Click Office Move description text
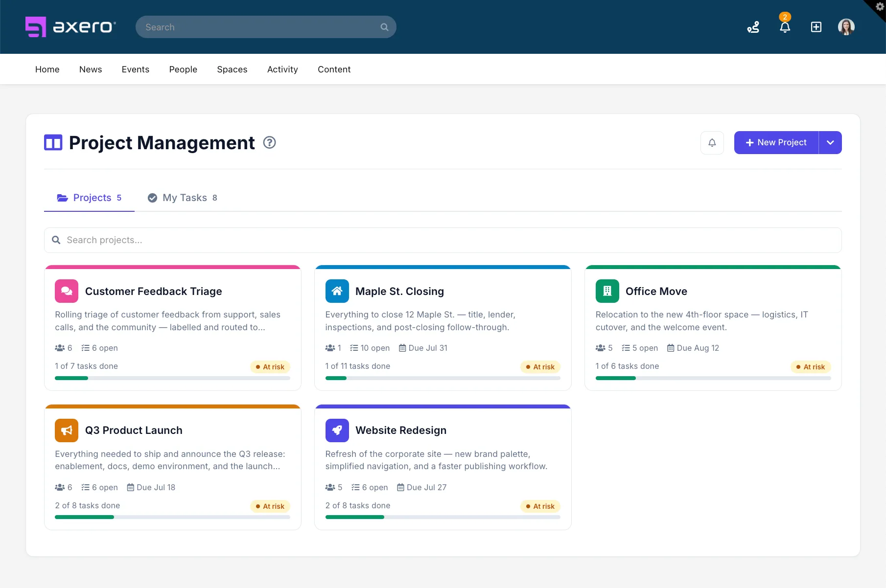The height and width of the screenshot is (588, 886). (x=701, y=321)
